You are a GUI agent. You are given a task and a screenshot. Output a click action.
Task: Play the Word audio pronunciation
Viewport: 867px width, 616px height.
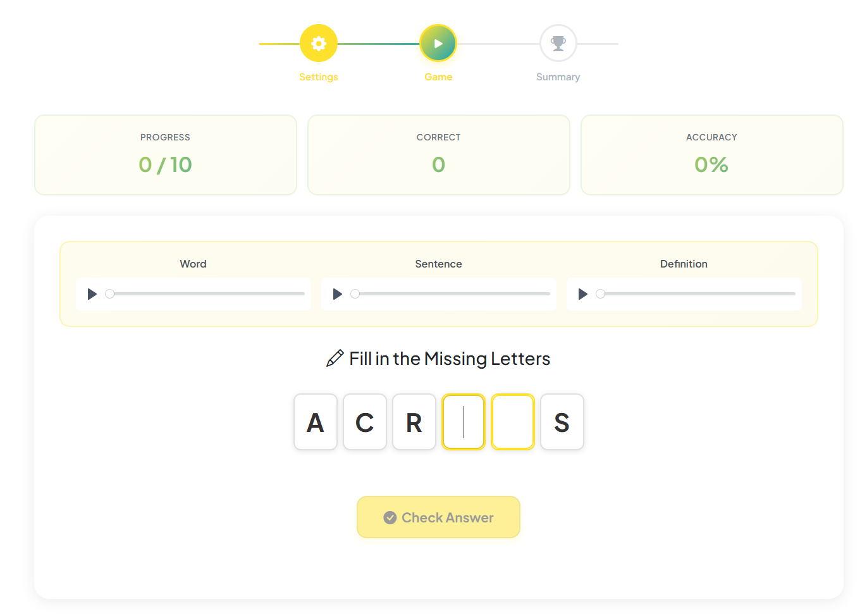coord(92,293)
